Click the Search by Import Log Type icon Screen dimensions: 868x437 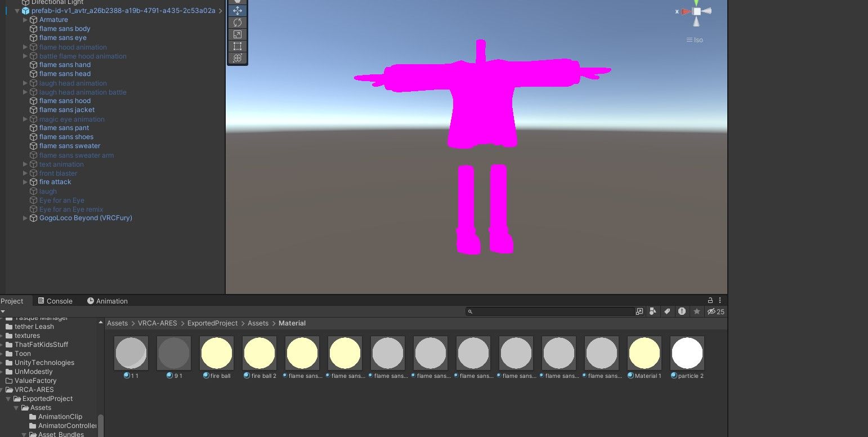pos(682,311)
